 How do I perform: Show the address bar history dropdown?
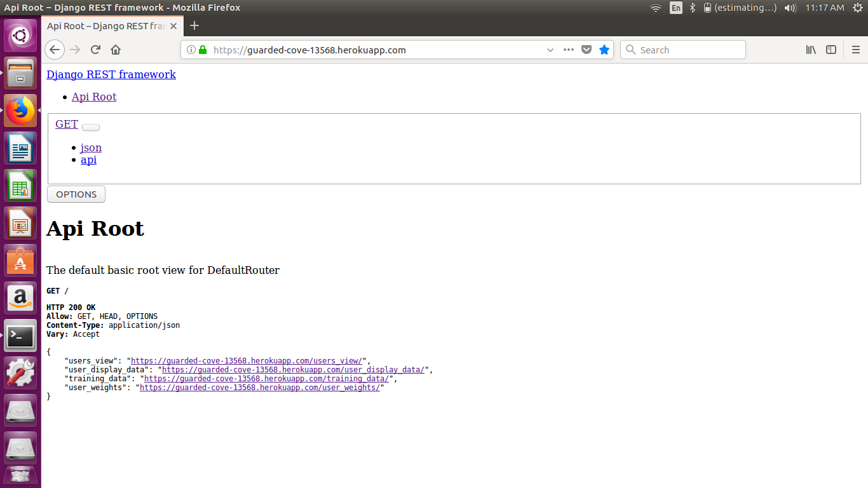[550, 50]
